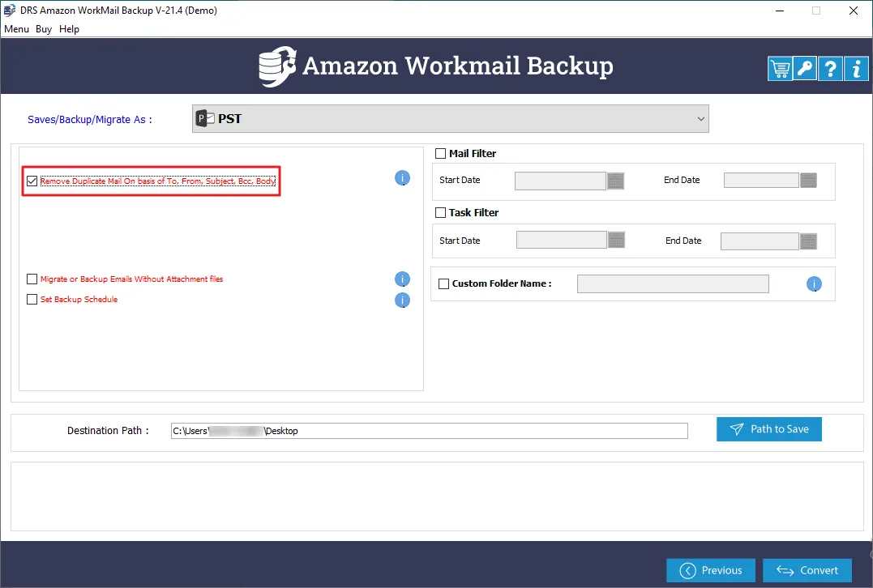Viewport: 873px width, 588px height.
Task: Click the Custom Folder Name text field
Action: coord(673,283)
